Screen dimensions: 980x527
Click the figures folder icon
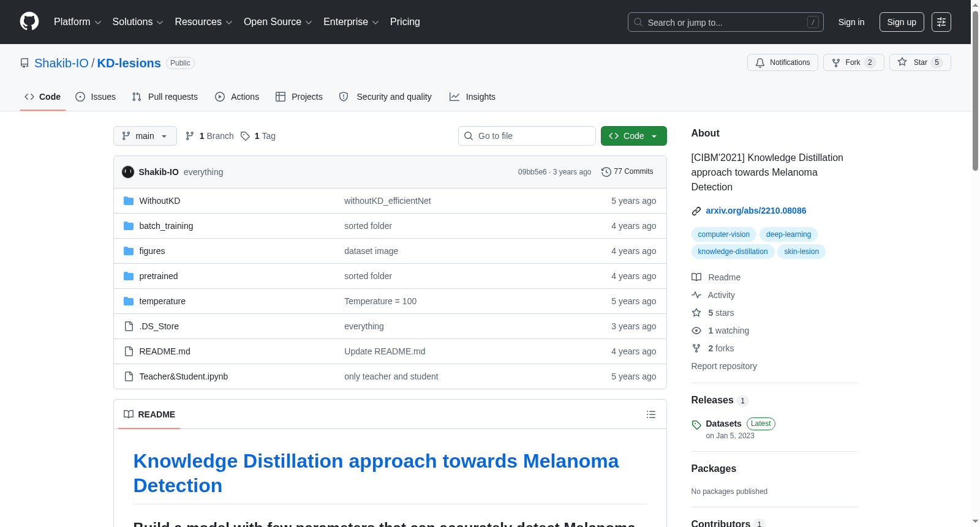pos(129,251)
